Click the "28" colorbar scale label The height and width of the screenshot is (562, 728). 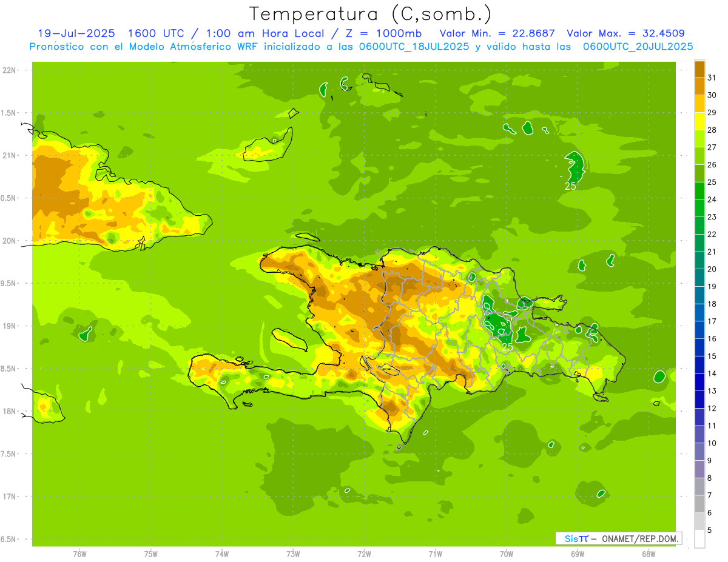712,130
